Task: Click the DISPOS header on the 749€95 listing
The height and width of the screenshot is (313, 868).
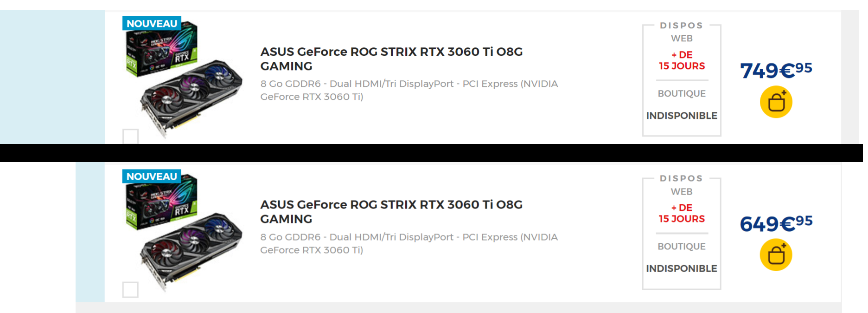Action: point(681,26)
